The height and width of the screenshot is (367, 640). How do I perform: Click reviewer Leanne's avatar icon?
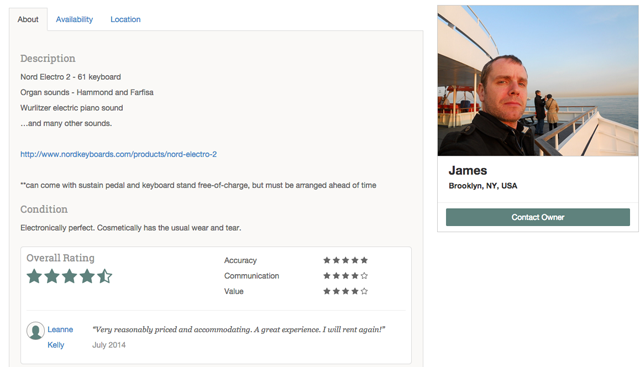coord(36,331)
